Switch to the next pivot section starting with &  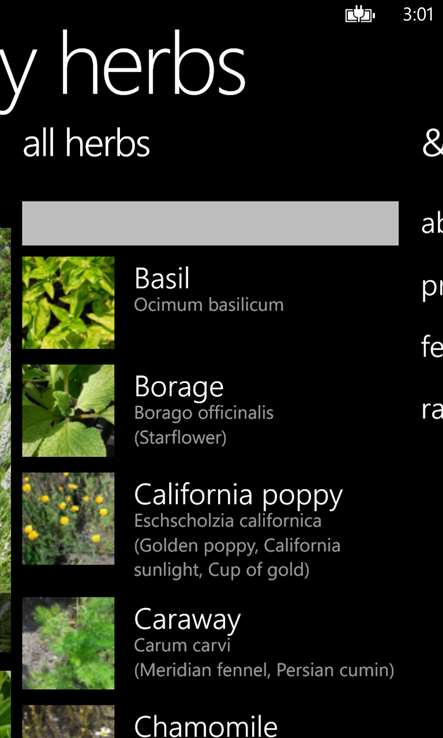tap(432, 144)
